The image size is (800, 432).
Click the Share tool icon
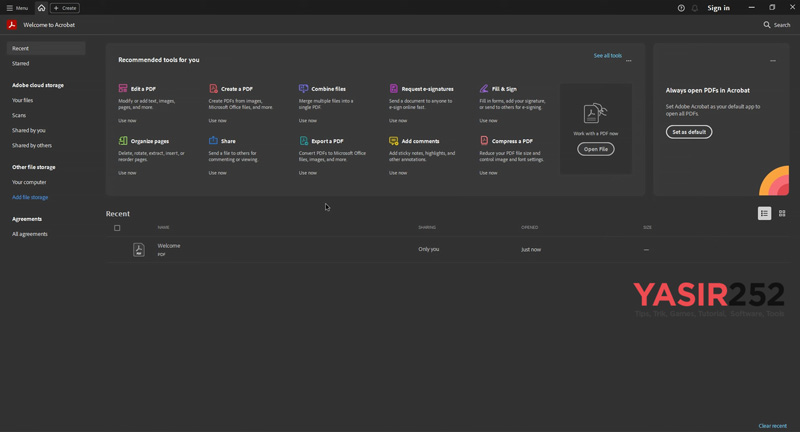(213, 140)
